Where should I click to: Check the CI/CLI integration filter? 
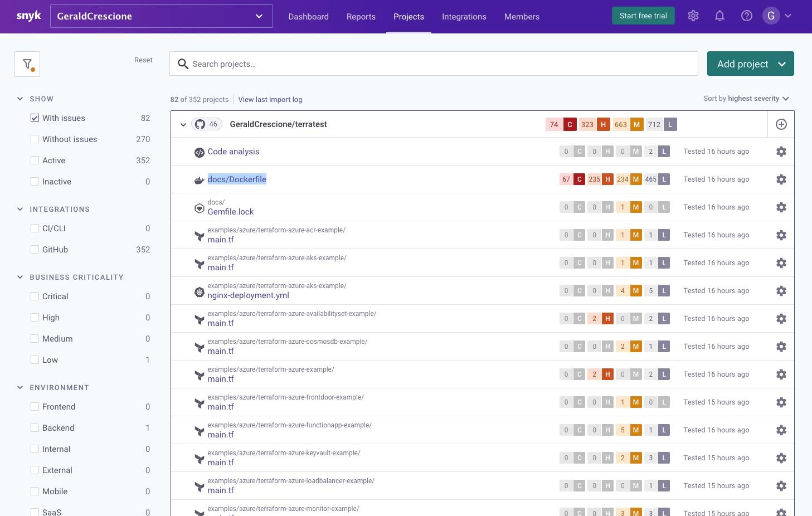click(x=35, y=228)
